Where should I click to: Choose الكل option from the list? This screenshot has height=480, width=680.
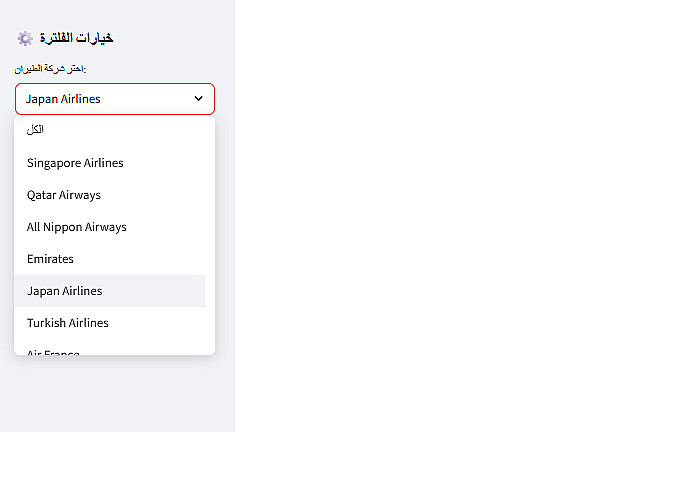[x=36, y=130]
